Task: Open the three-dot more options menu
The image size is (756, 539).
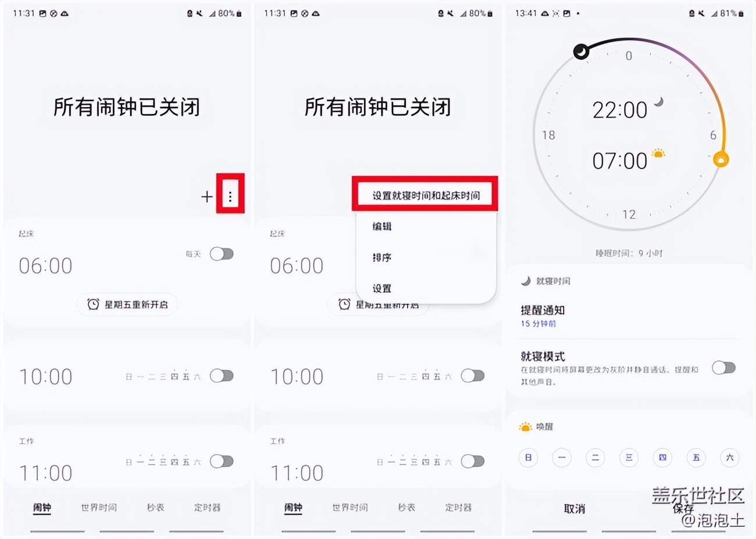Action: pyautogui.click(x=231, y=196)
